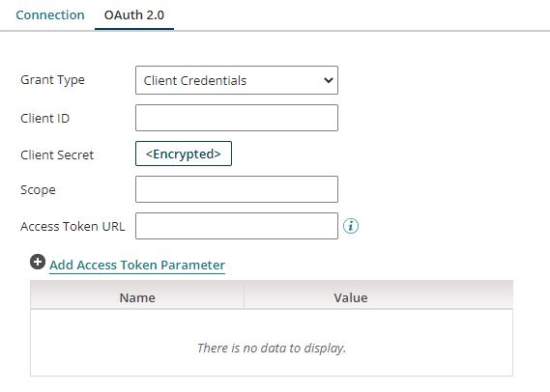The image size is (550, 392).
Task: Click the Encrypted client secret button
Action: (x=184, y=154)
